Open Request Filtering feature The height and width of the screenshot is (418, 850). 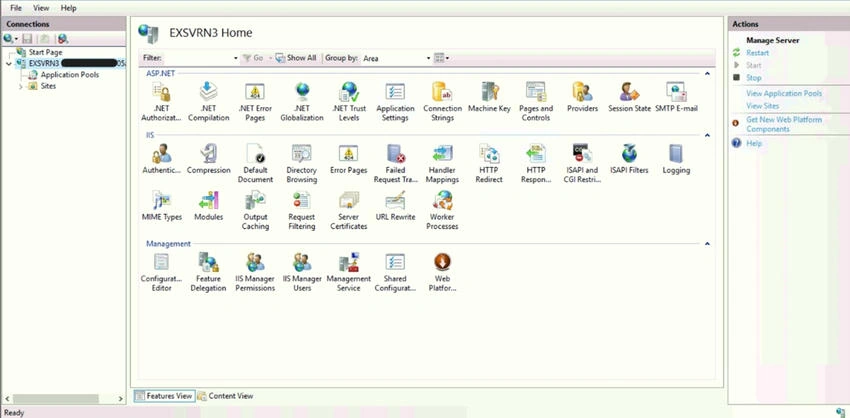[x=302, y=210]
